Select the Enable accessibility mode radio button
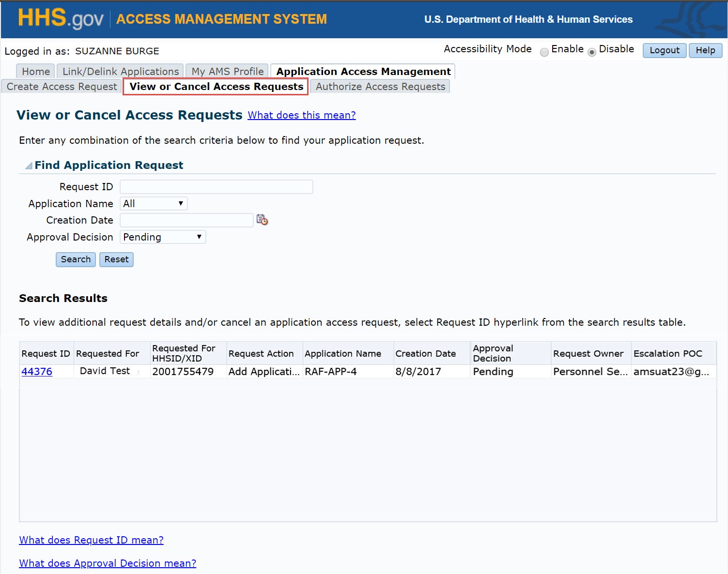Viewport: 728px width, 574px height. pyautogui.click(x=544, y=52)
